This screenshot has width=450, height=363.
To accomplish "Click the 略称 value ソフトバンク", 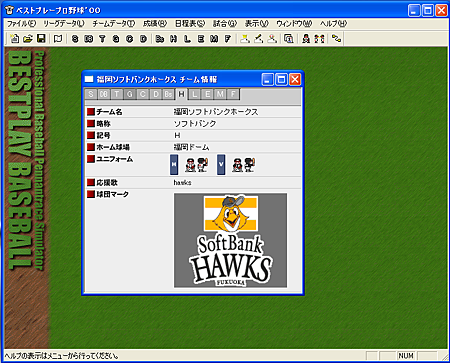I will pos(195,124).
